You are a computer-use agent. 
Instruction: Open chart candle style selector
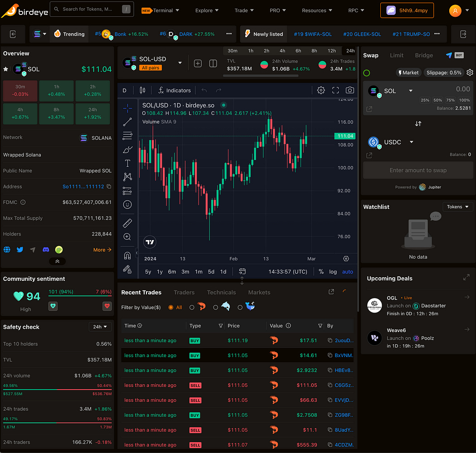pos(142,90)
